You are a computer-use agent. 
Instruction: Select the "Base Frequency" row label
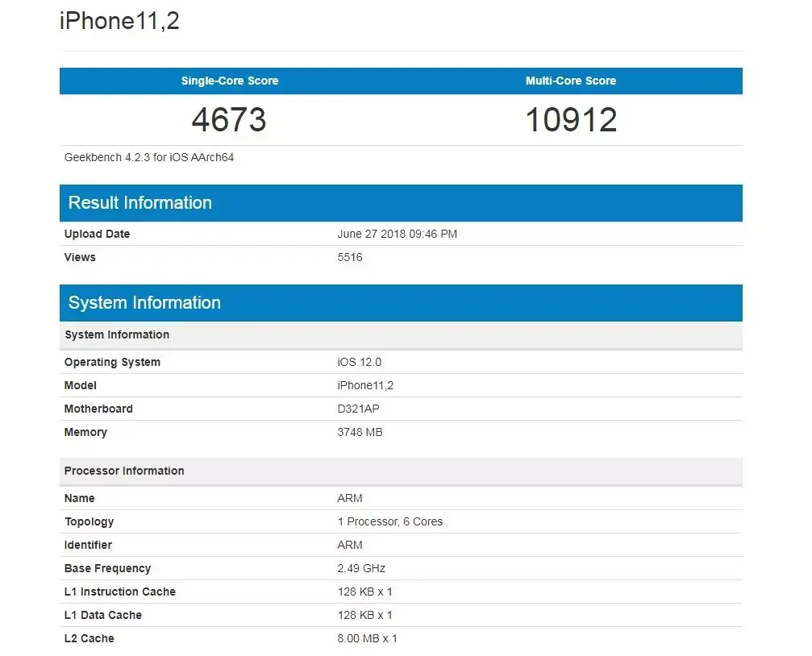tap(108, 568)
